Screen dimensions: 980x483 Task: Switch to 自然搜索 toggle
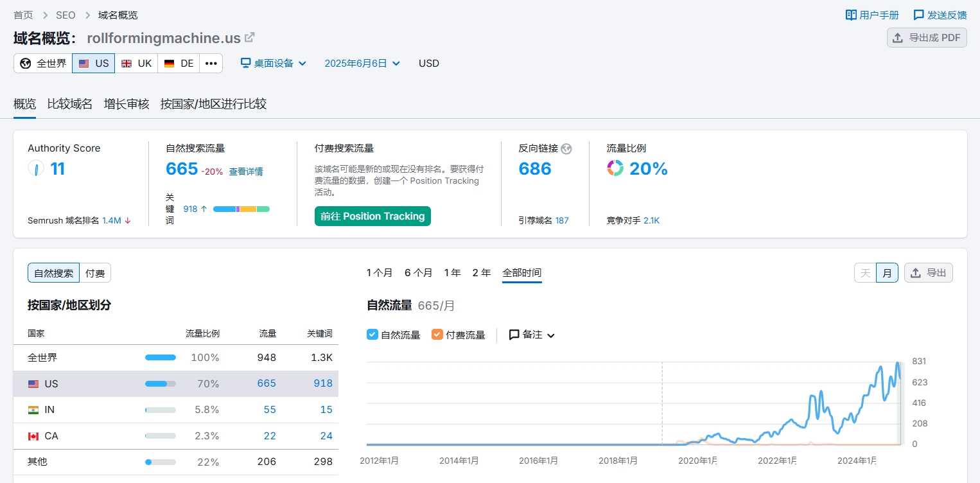[x=53, y=273]
